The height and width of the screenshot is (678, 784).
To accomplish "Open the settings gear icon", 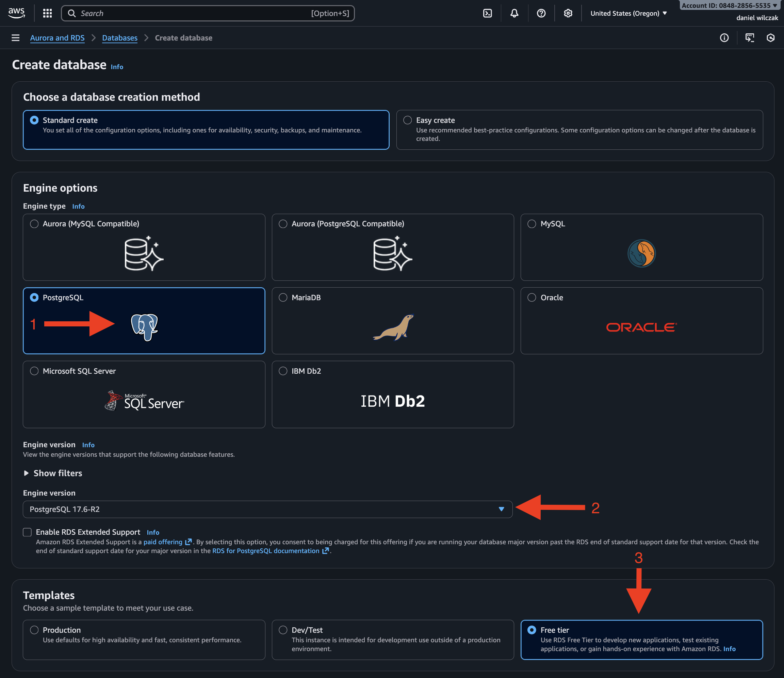I will (x=568, y=13).
